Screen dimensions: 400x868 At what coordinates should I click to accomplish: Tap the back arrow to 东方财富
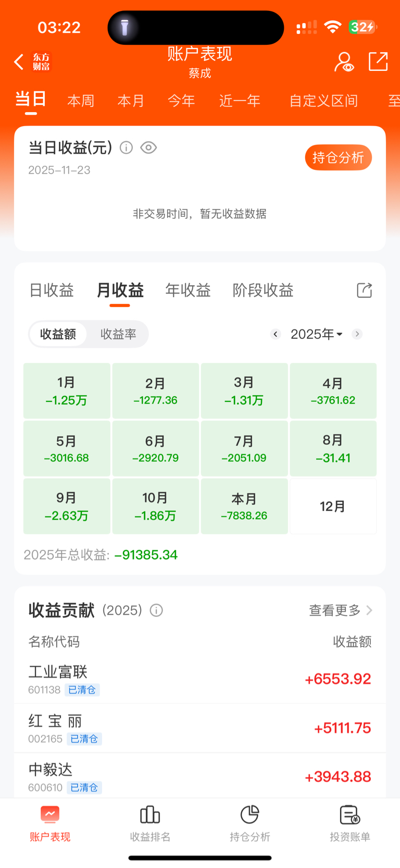(19, 62)
